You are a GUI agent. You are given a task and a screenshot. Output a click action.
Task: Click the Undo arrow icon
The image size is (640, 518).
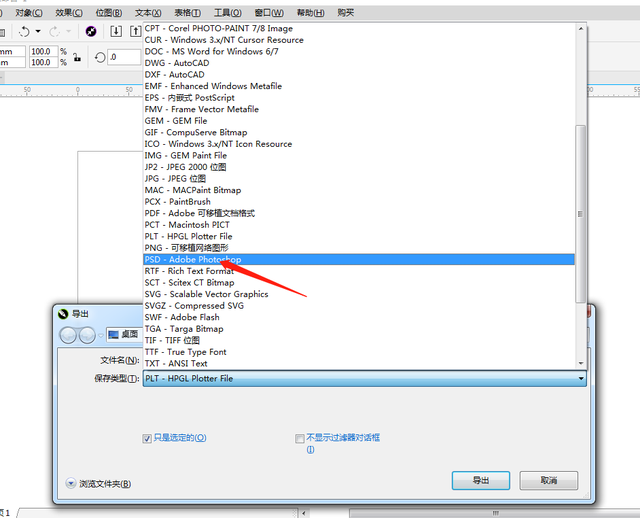(24, 31)
